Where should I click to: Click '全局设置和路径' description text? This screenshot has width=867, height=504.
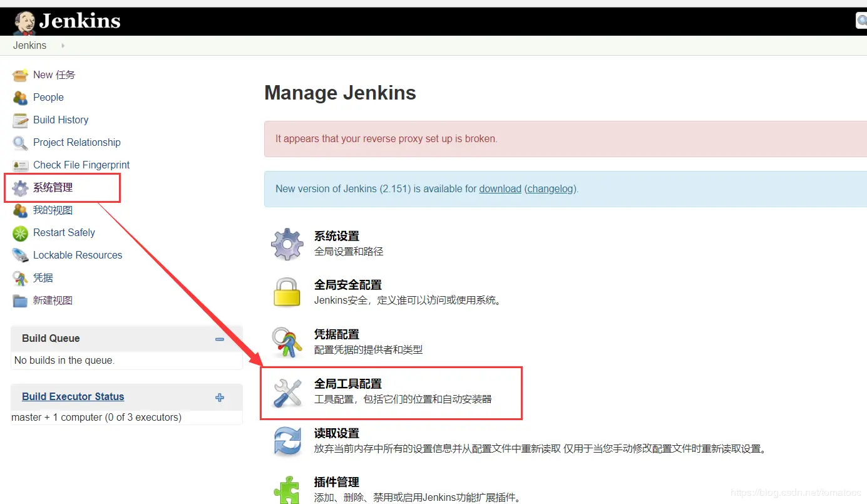tap(349, 251)
